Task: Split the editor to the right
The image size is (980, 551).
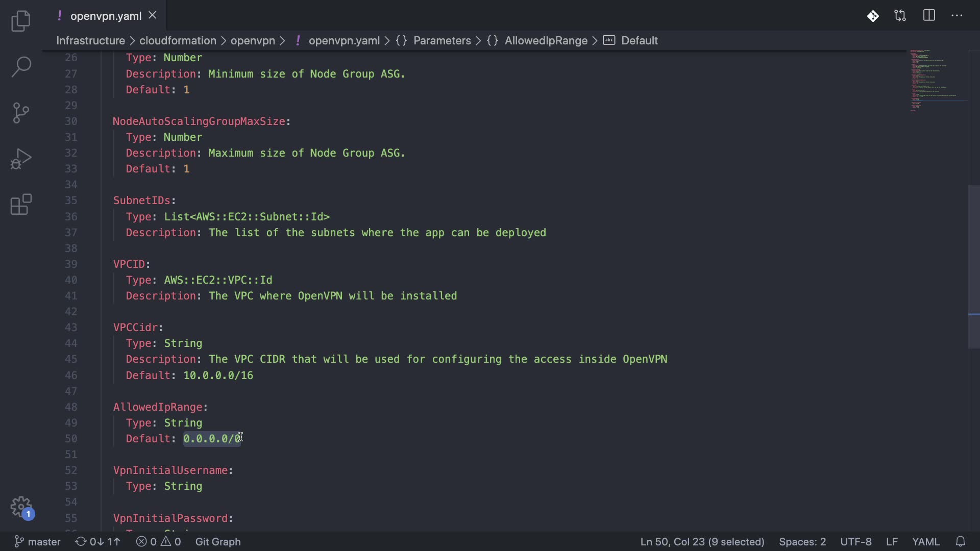Action: point(929,16)
